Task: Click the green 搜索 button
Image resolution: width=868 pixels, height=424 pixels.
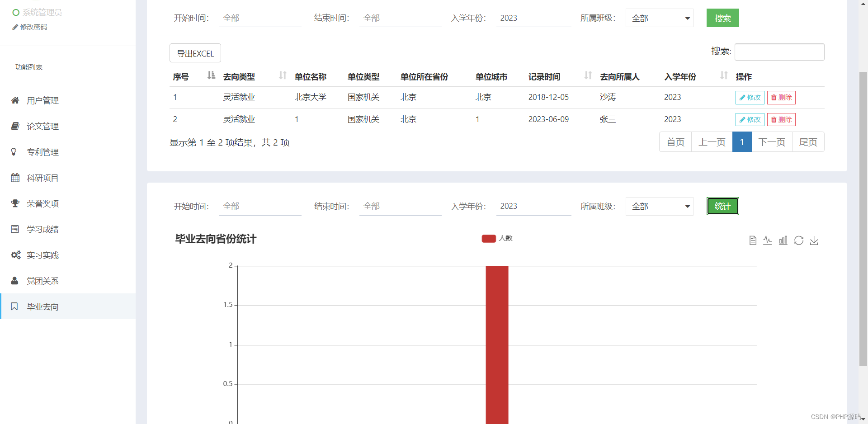Action: [722, 18]
